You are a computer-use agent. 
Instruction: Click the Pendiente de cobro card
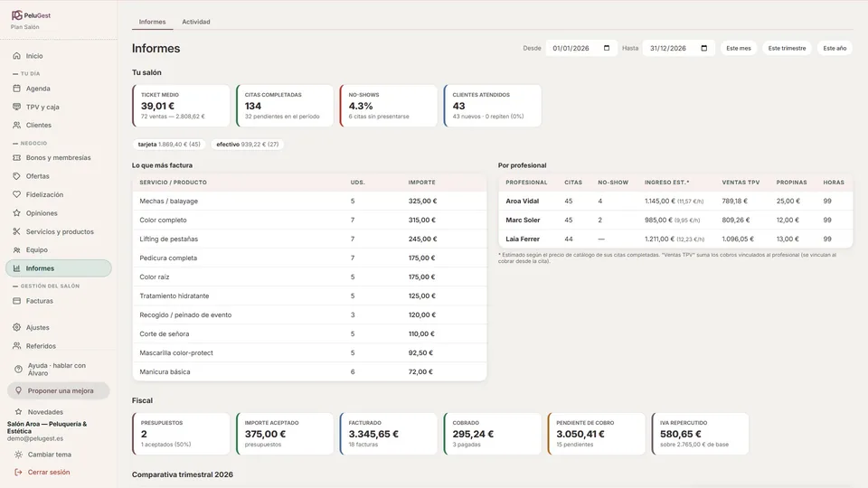(x=597, y=434)
